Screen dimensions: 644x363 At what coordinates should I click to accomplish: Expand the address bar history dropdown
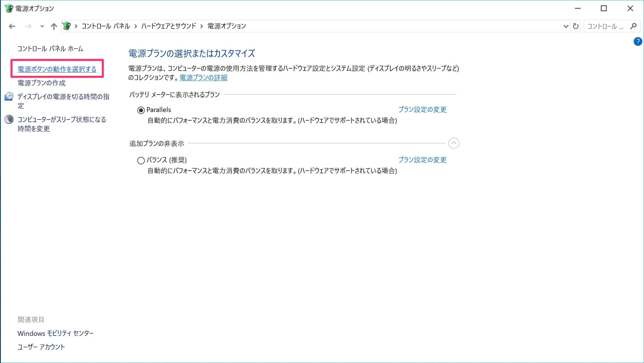(566, 26)
